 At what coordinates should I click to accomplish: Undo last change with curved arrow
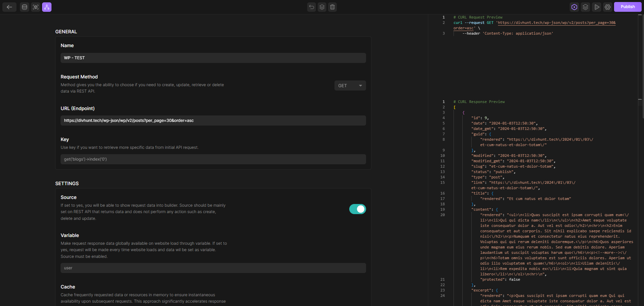coord(312,7)
